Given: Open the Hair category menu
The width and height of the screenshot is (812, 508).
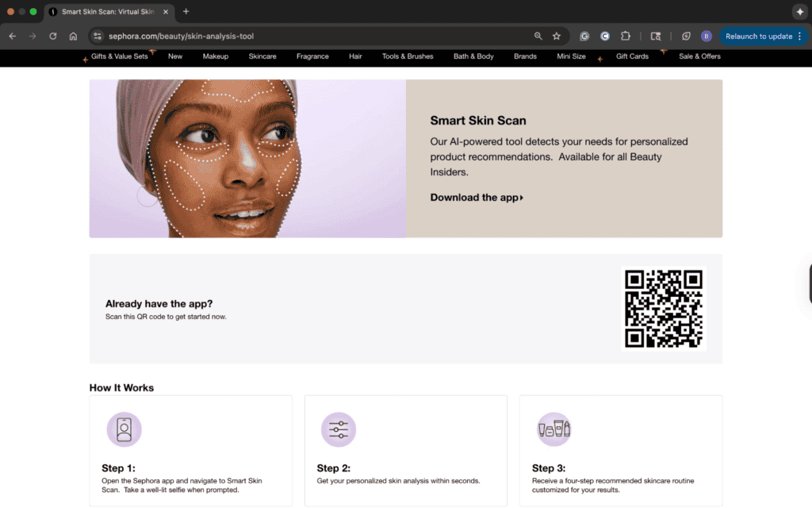Looking at the screenshot, I should [355, 56].
